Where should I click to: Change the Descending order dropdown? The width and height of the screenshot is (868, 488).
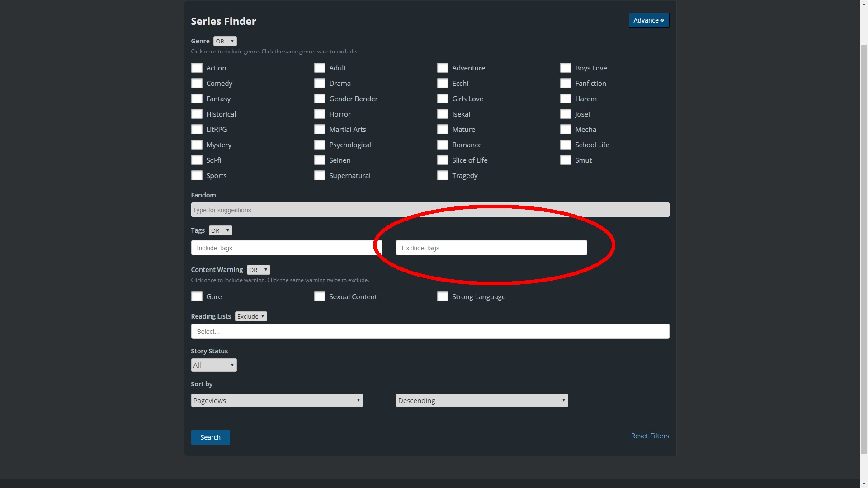pyautogui.click(x=481, y=400)
